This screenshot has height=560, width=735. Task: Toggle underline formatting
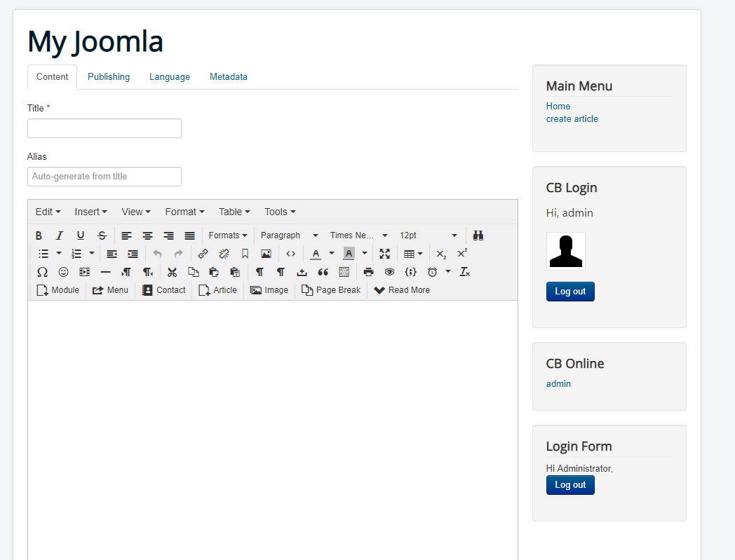[x=81, y=235]
